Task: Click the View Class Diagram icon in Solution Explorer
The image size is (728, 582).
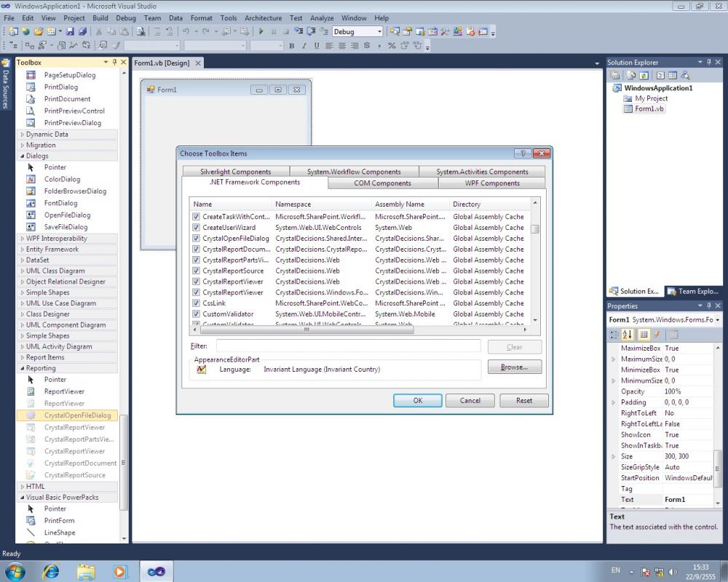Action: pyautogui.click(x=685, y=75)
